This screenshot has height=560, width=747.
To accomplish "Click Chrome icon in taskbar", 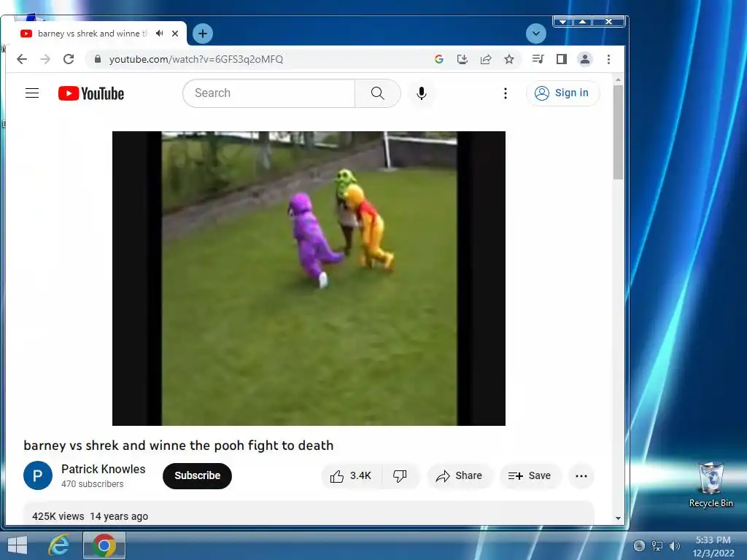I will [x=104, y=545].
